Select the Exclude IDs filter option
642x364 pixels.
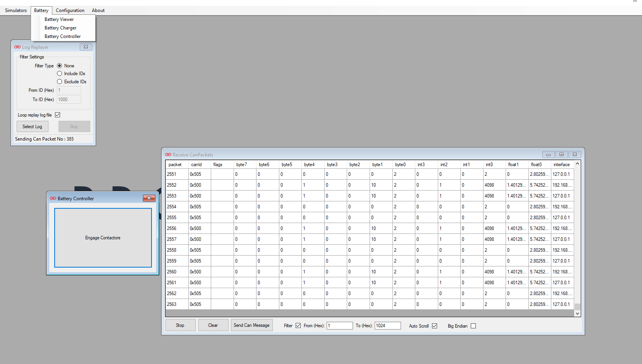point(60,82)
